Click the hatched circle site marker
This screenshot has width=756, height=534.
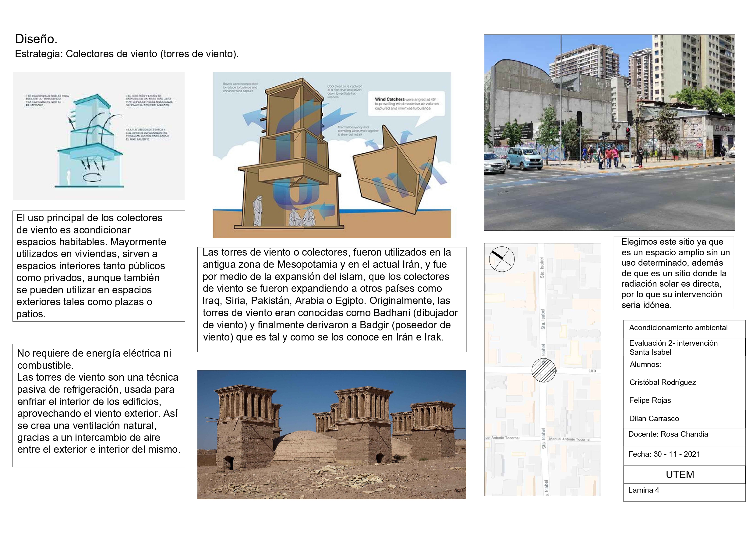coord(544,370)
